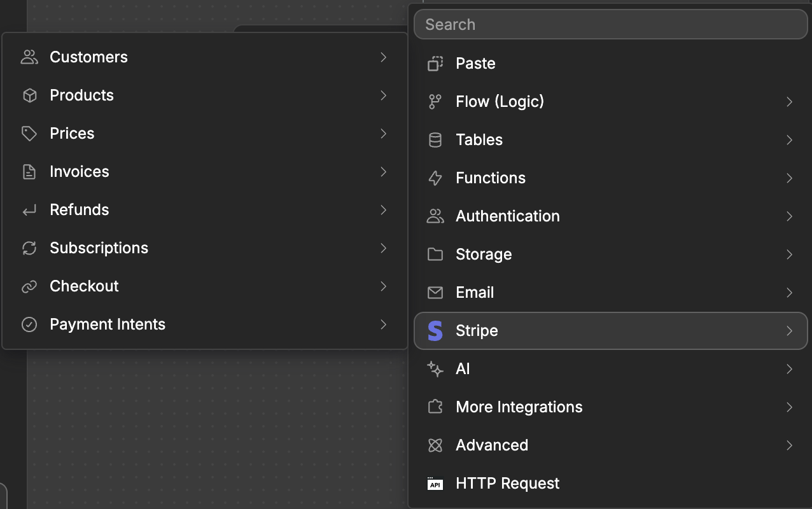
Task: Select the Refunds menu entry
Action: (205, 210)
